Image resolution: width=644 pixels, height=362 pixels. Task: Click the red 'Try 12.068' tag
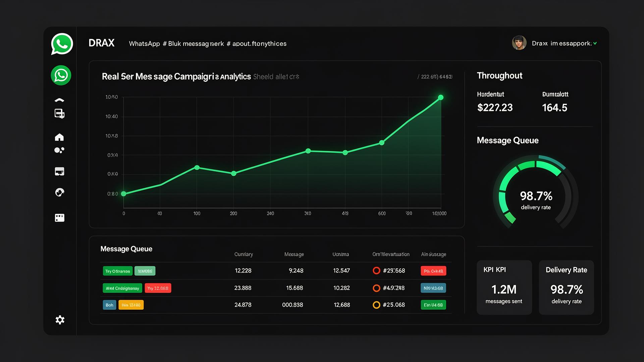(158, 288)
